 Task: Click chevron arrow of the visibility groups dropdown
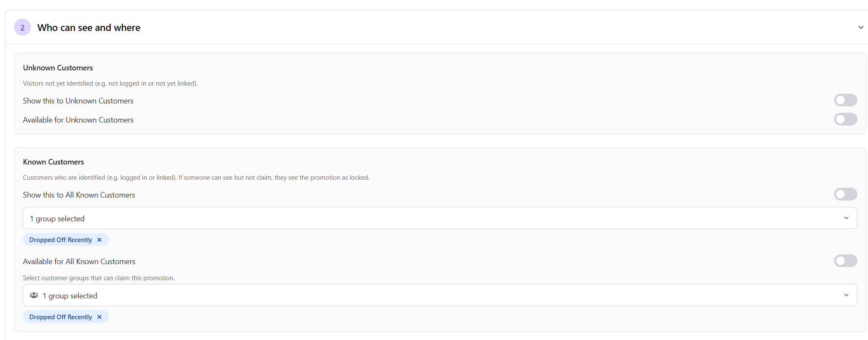pyautogui.click(x=846, y=218)
